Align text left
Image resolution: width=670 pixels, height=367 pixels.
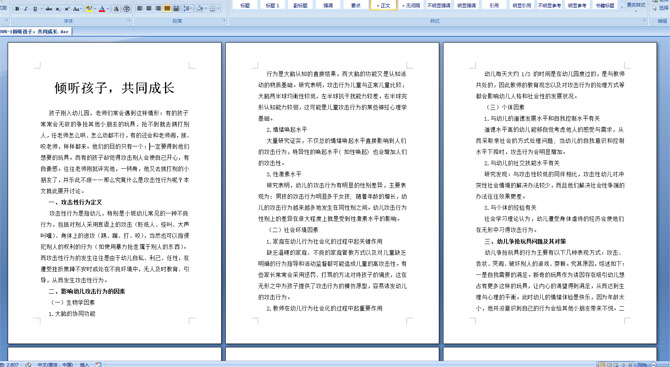[x=139, y=9]
